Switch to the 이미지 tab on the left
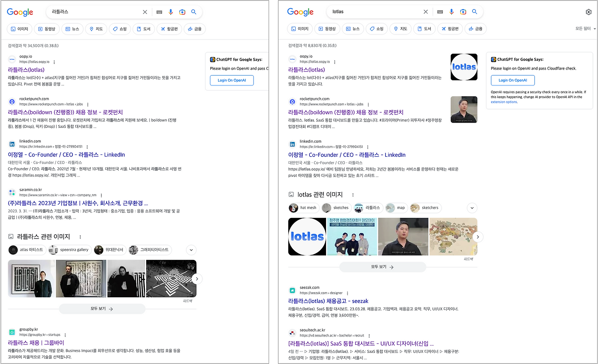This screenshot has width=598, height=364. click(x=19, y=28)
